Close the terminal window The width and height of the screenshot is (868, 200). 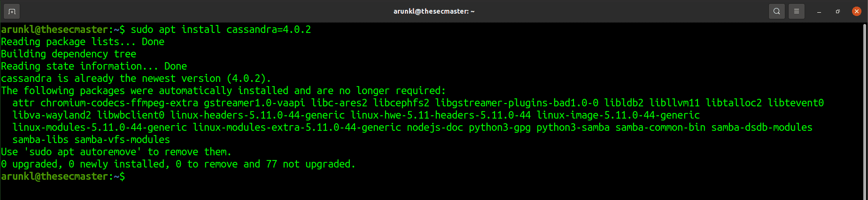(x=857, y=11)
